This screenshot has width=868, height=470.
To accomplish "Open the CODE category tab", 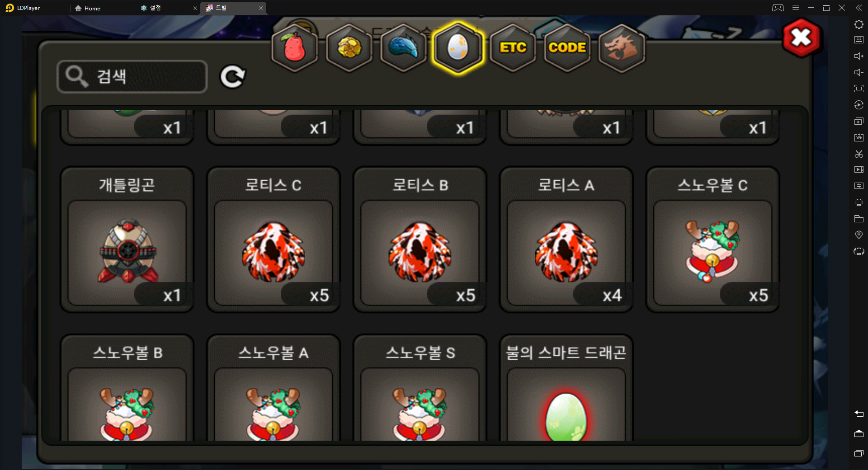I will point(567,47).
